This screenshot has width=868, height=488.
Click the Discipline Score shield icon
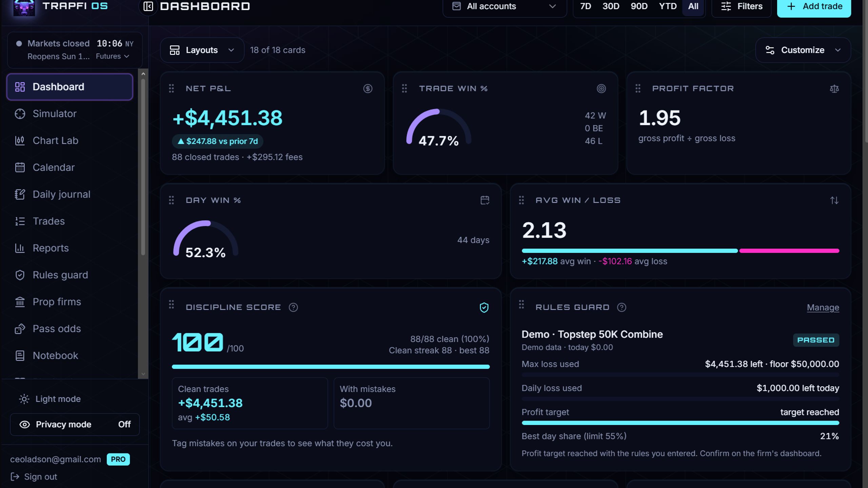(484, 307)
